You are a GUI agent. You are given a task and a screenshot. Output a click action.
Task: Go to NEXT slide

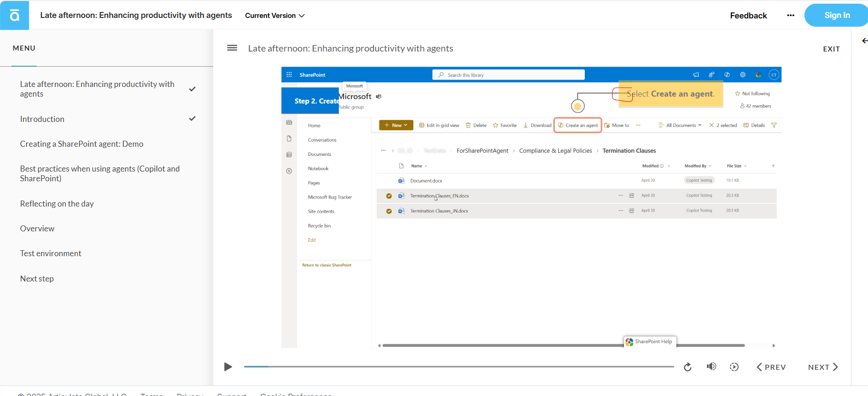(x=823, y=367)
